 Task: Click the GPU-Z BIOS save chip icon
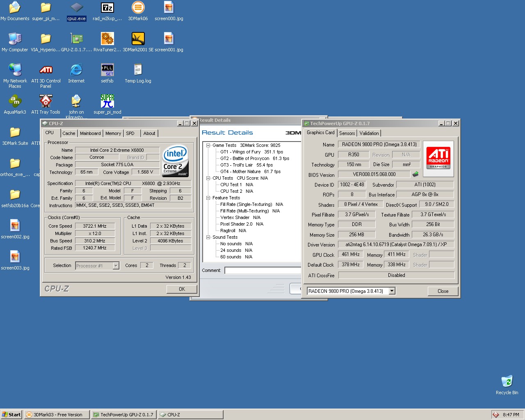pyautogui.click(x=415, y=174)
